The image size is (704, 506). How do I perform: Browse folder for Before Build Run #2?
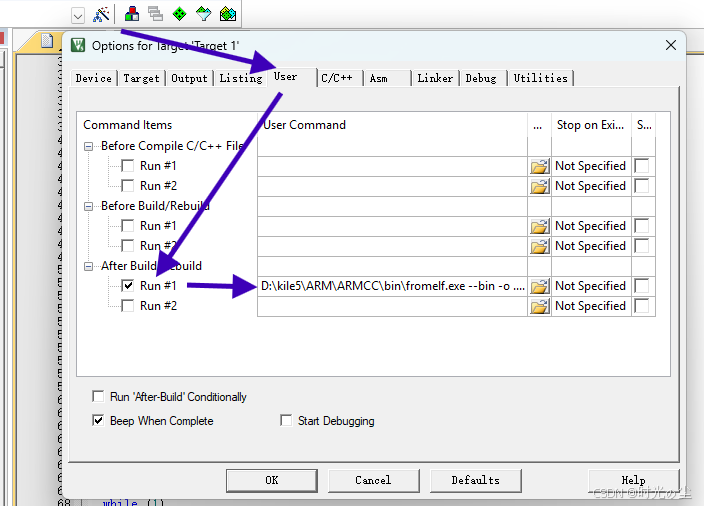tap(540, 246)
